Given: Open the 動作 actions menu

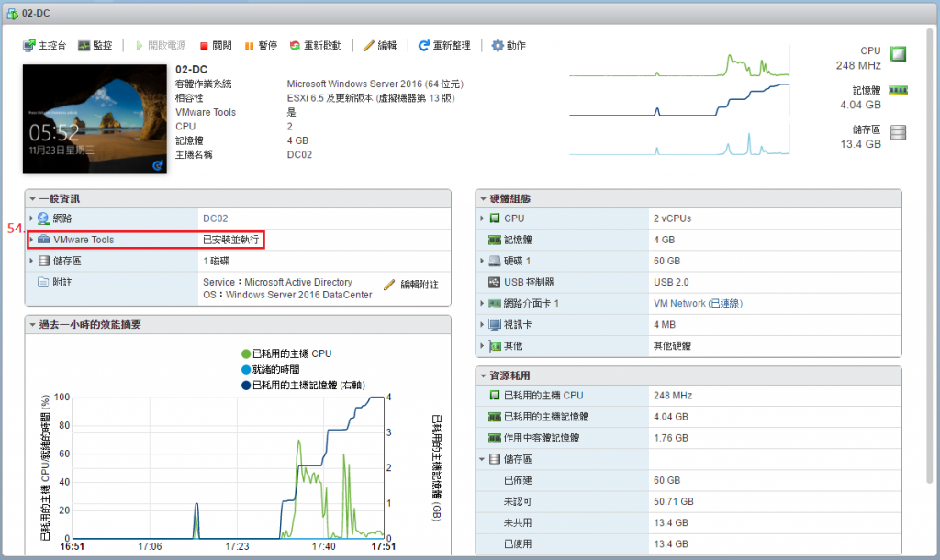Looking at the screenshot, I should (x=509, y=46).
